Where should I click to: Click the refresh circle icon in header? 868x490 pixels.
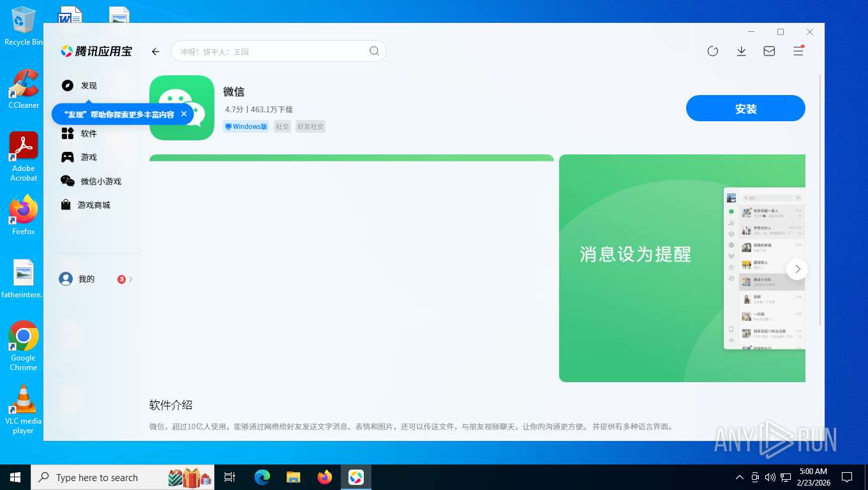tap(713, 51)
